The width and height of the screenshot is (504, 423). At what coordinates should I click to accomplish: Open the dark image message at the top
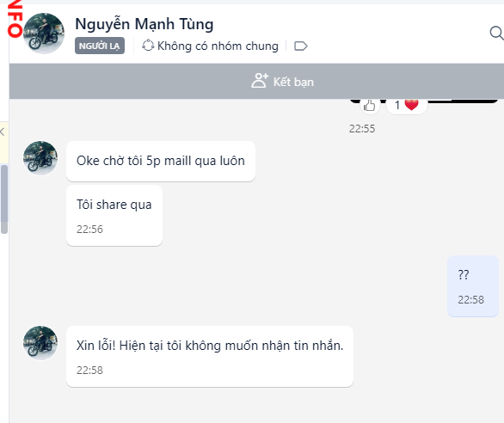(x=424, y=101)
